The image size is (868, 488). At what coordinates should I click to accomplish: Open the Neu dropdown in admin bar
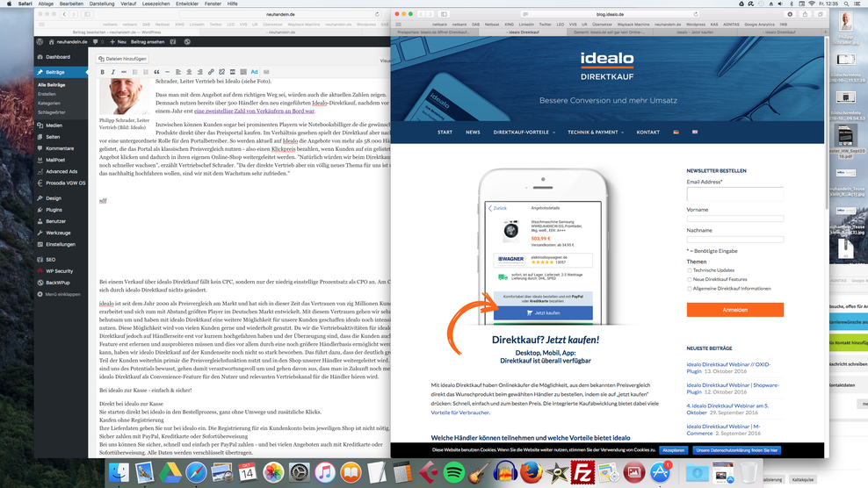click(118, 41)
